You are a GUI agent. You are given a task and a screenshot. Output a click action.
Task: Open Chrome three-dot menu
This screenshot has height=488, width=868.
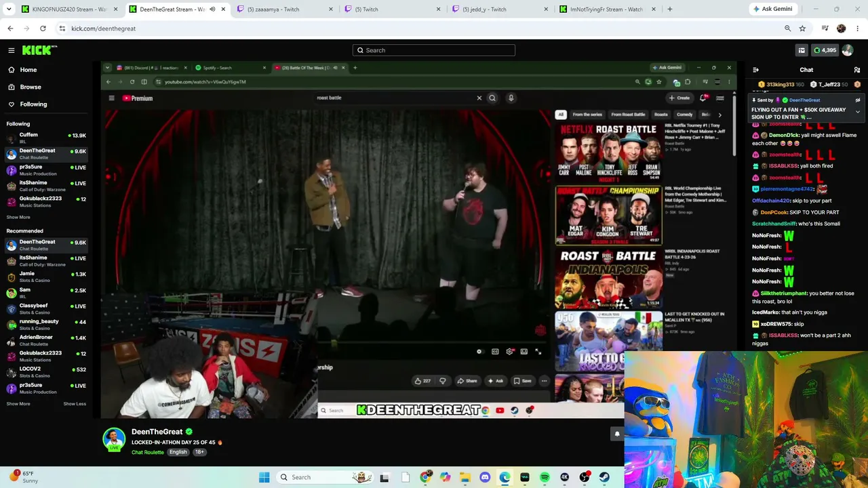[x=858, y=28]
